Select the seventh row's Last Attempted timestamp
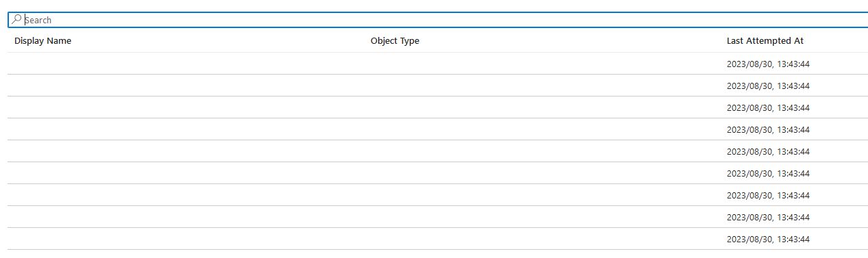868x258 pixels. tap(768, 196)
